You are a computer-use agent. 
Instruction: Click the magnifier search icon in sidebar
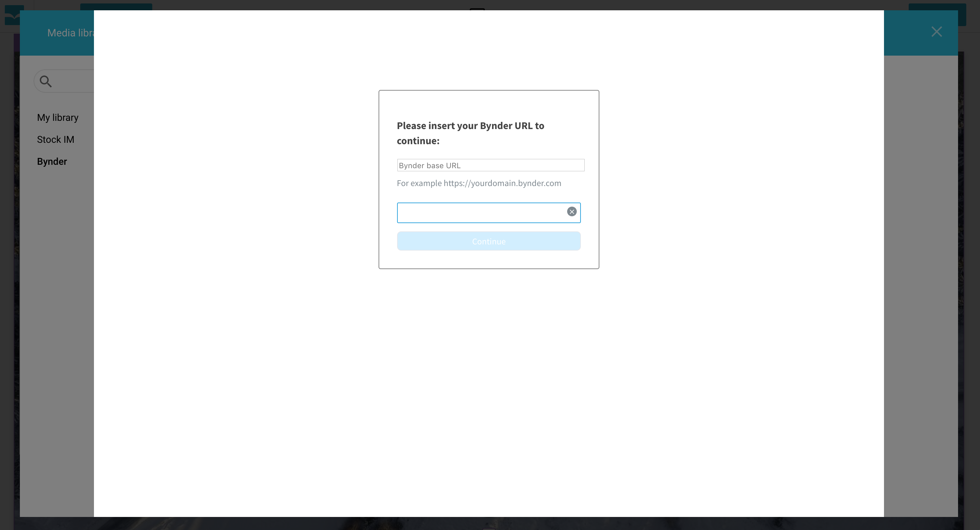click(46, 81)
